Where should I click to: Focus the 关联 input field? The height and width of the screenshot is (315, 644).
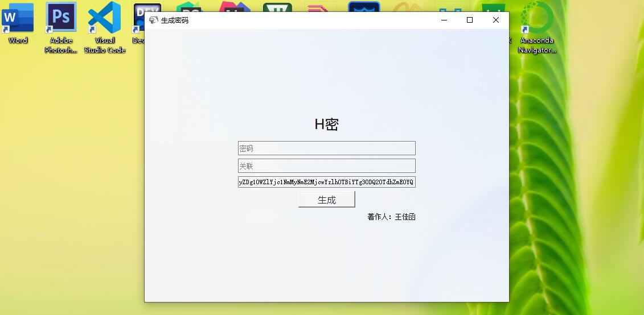pyautogui.click(x=326, y=165)
